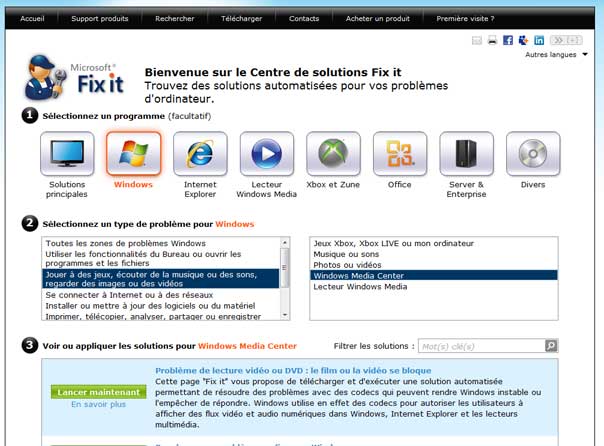The width and height of the screenshot is (604, 446).
Task: Choose the Windows program icon
Action: click(134, 154)
